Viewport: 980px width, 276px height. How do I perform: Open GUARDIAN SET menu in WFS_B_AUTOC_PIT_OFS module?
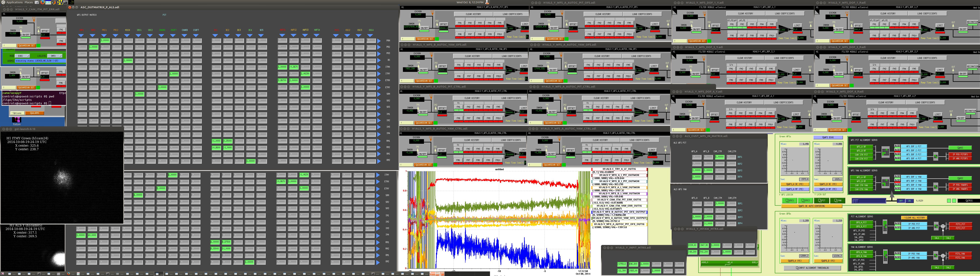(425, 39)
